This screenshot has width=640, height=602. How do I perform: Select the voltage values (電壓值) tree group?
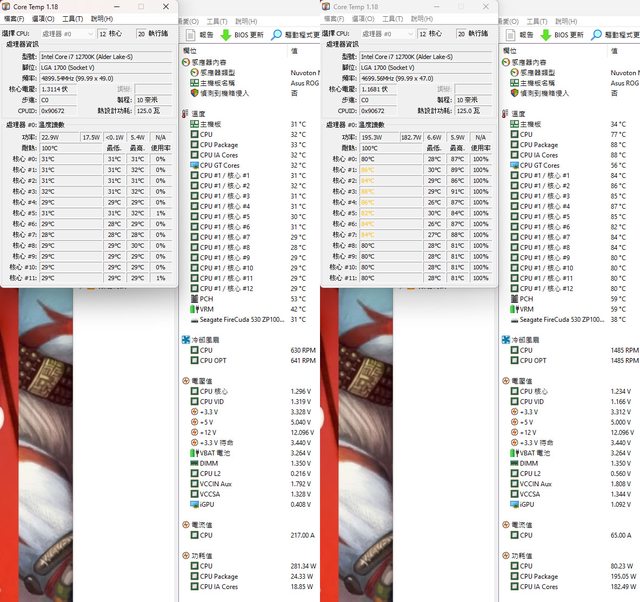202,380
